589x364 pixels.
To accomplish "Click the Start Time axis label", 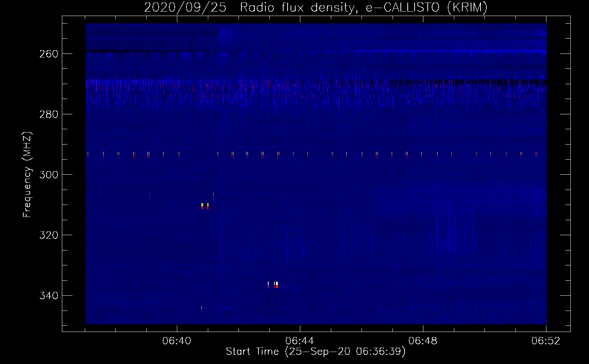I will 316,352.
